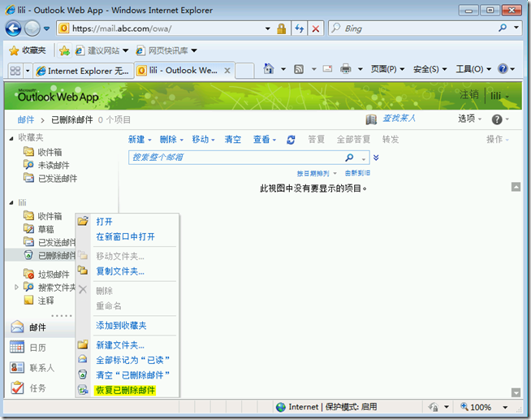Click the IE back navigation button
This screenshot has height=420, width=531.
(x=13, y=28)
